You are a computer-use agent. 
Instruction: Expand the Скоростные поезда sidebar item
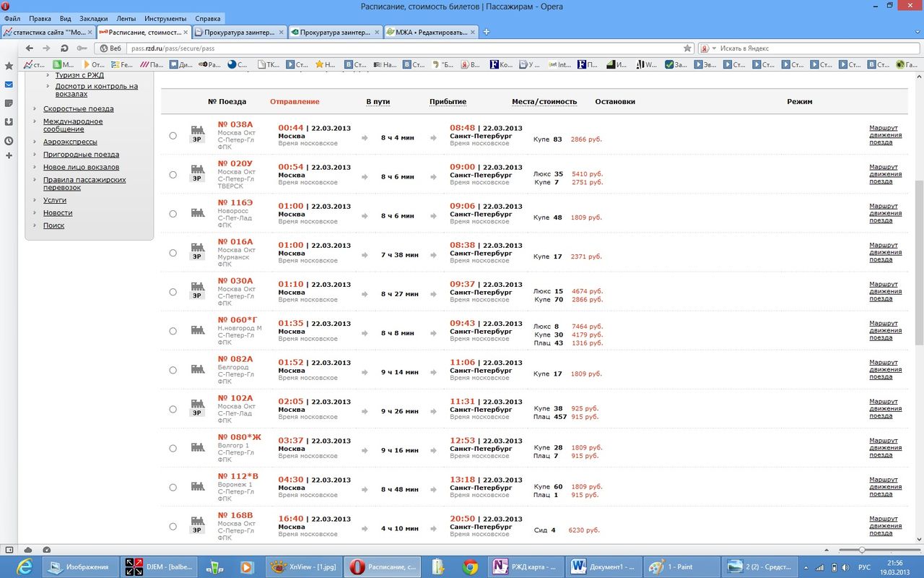[x=78, y=109]
